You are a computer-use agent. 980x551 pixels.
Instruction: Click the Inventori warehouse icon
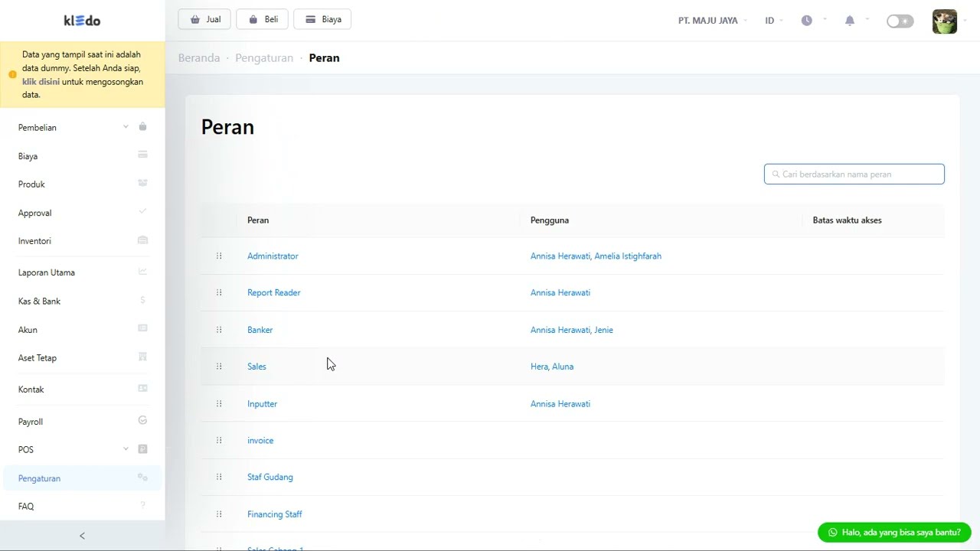142,240
